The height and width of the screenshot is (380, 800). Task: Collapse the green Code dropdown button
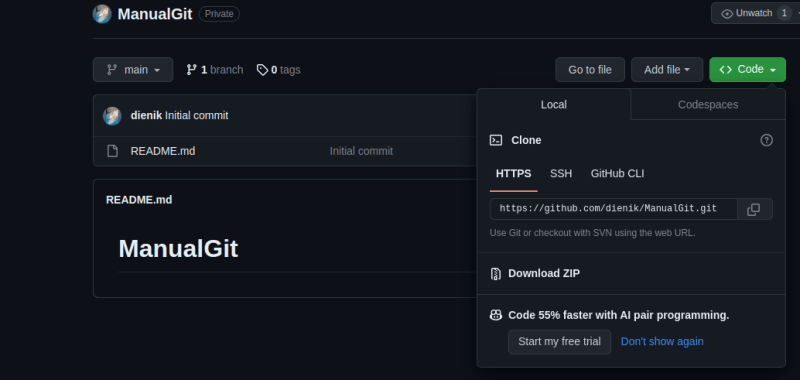747,69
